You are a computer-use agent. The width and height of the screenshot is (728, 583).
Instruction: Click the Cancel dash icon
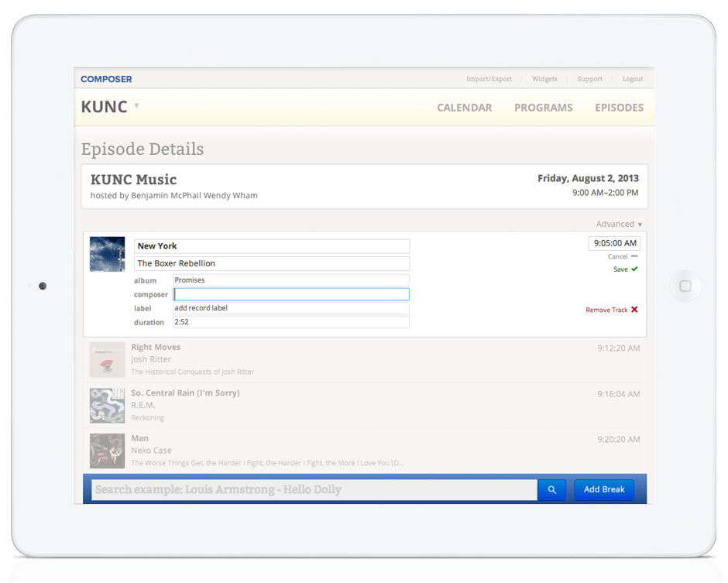(x=634, y=256)
